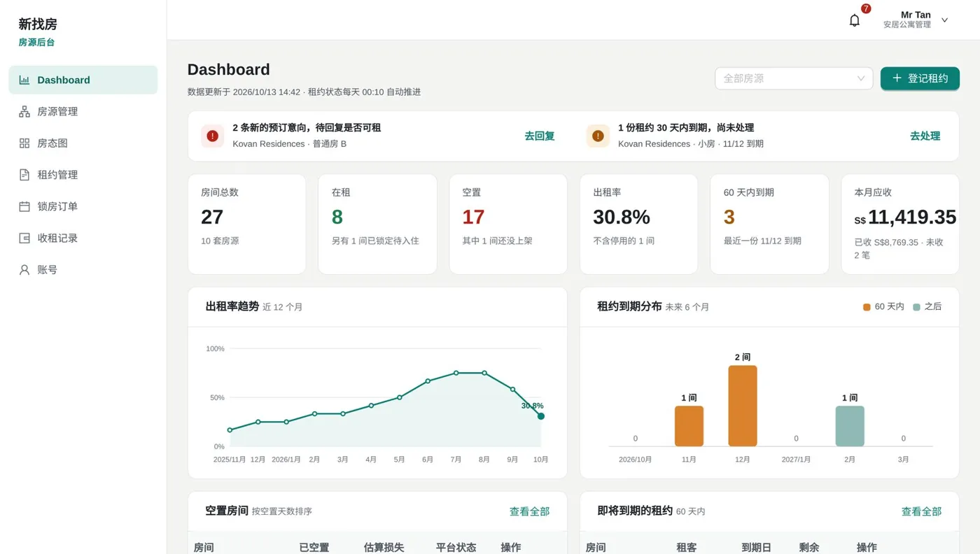Open notifications via the bell icon

point(855,20)
